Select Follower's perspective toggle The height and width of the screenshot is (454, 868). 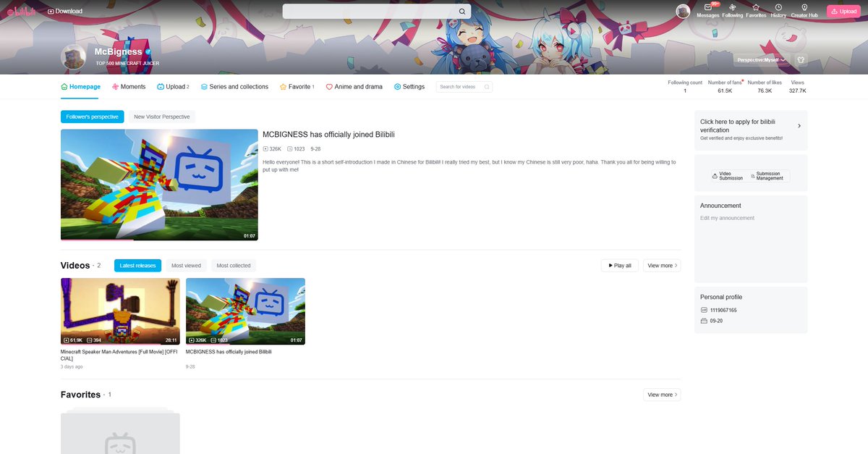[93, 117]
